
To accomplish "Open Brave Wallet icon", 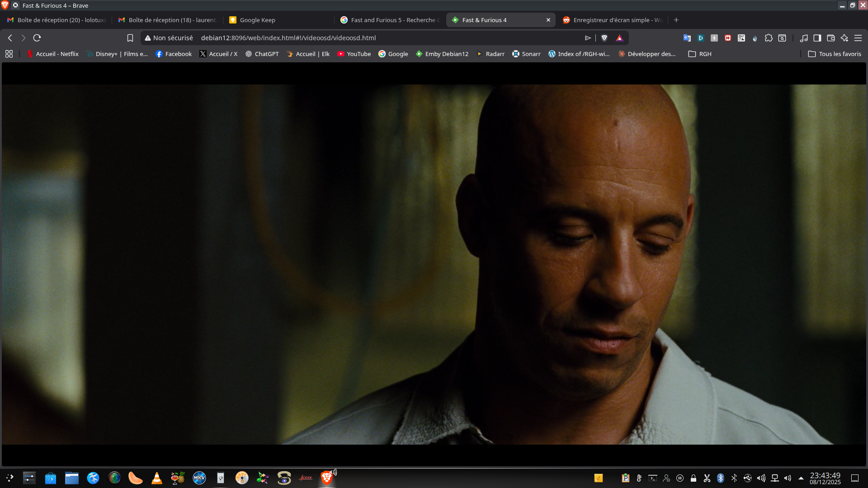I will (831, 38).
